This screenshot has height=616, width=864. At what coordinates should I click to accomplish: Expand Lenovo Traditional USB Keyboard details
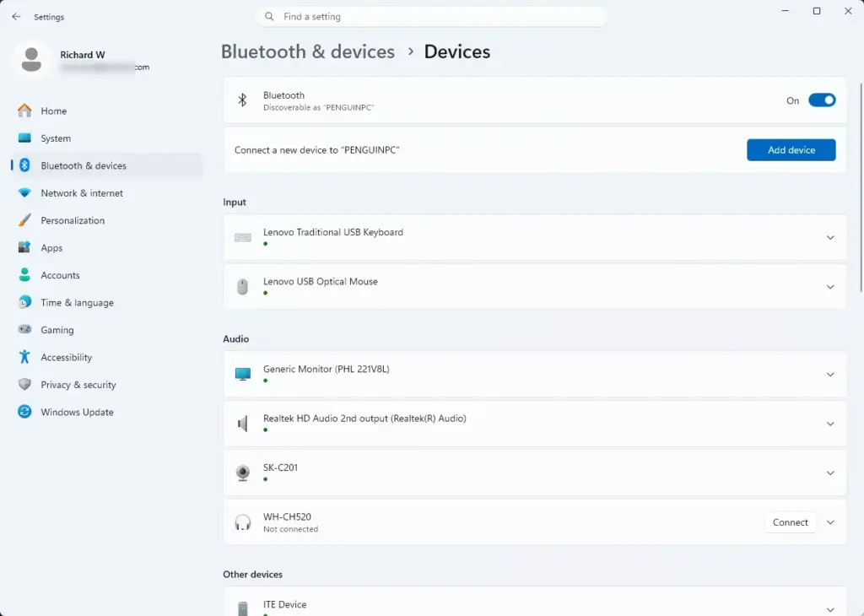[830, 237]
